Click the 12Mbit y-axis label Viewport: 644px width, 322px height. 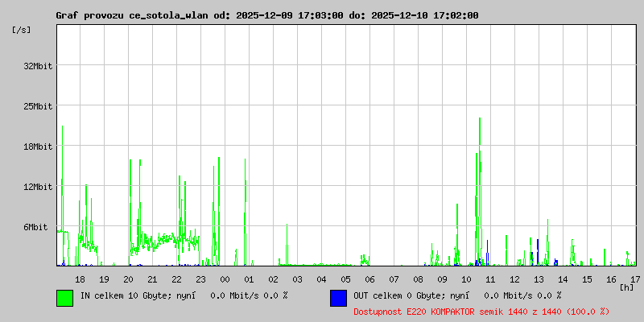tap(38, 187)
